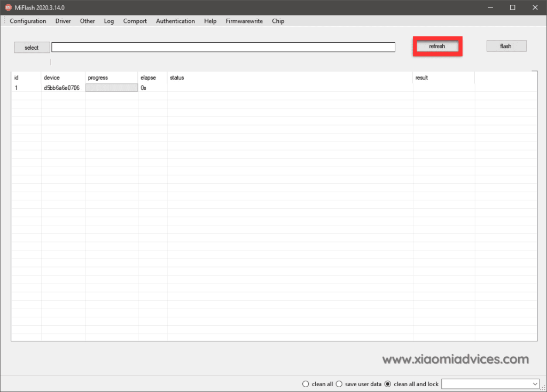Open the Log menu
Screen dimensions: 547x392
[x=109, y=21]
